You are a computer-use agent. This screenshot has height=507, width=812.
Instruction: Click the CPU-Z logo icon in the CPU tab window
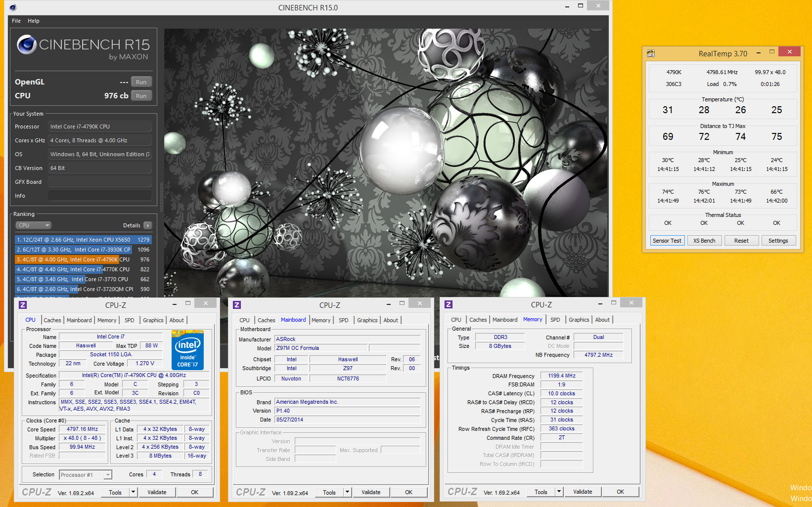(x=23, y=305)
